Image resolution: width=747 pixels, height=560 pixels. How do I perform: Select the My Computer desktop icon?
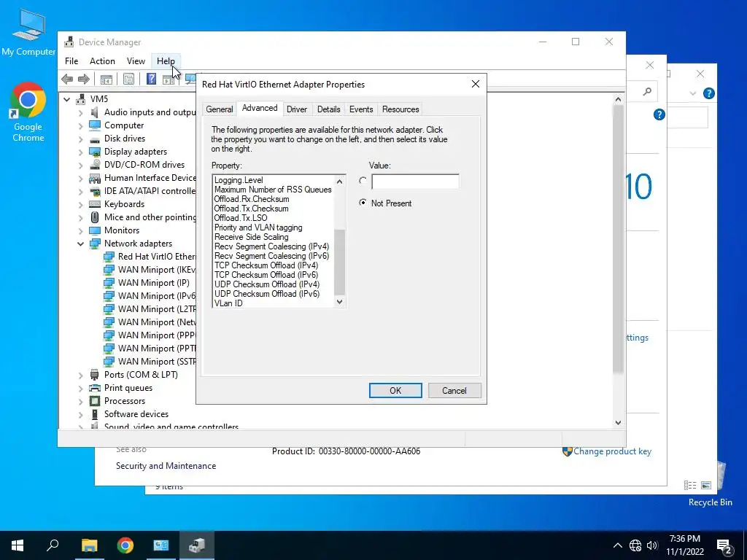click(28, 32)
